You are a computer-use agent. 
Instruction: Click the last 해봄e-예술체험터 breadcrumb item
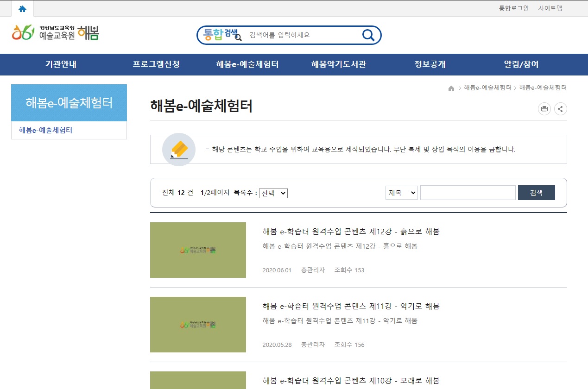pos(543,88)
